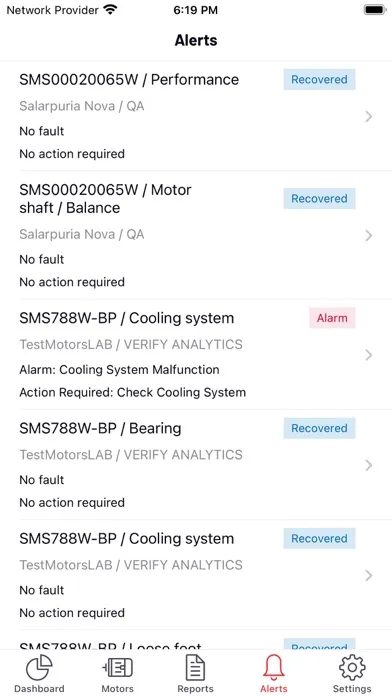Open the Reports document icon
This screenshot has width=392, height=696.
pos(195,667)
